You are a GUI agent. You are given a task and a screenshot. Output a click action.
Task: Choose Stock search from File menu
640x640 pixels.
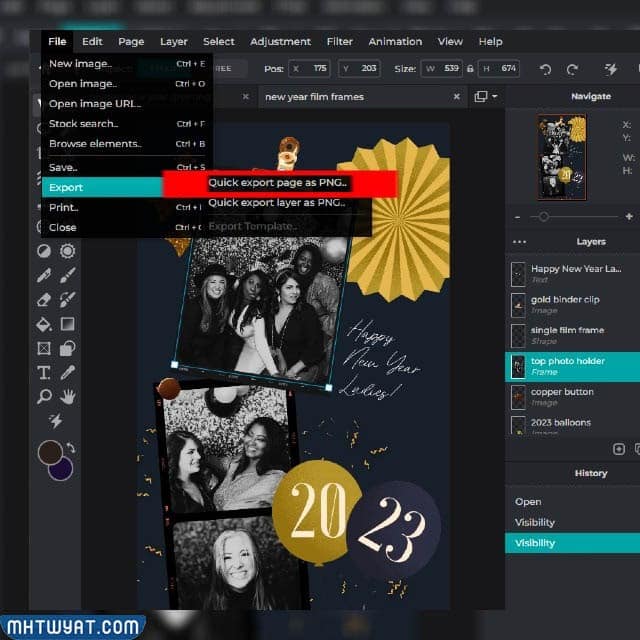coord(127,124)
